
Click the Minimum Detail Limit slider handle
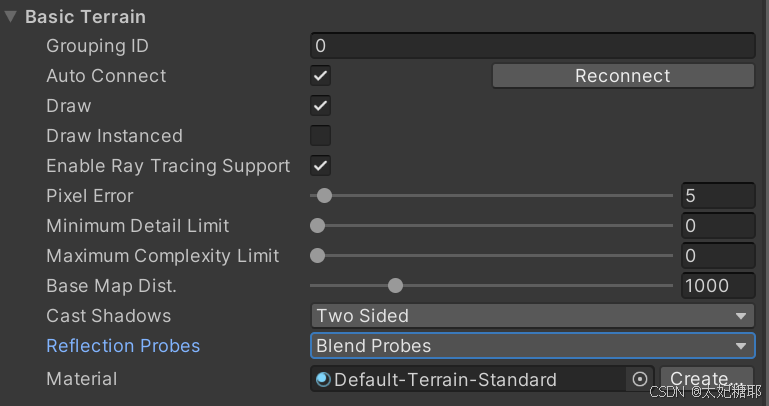pyautogui.click(x=318, y=226)
